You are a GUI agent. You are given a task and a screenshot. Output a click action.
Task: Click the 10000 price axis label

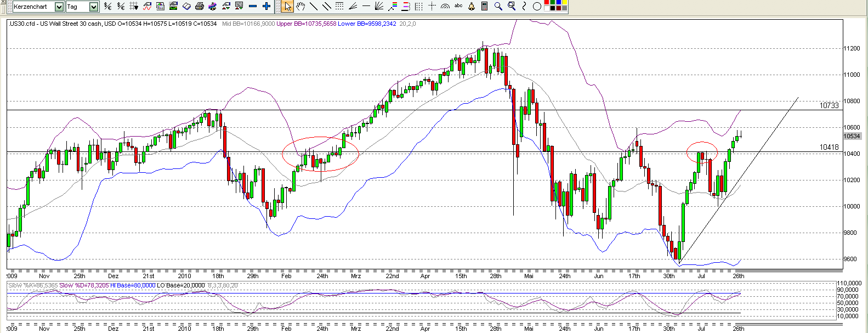(852, 207)
